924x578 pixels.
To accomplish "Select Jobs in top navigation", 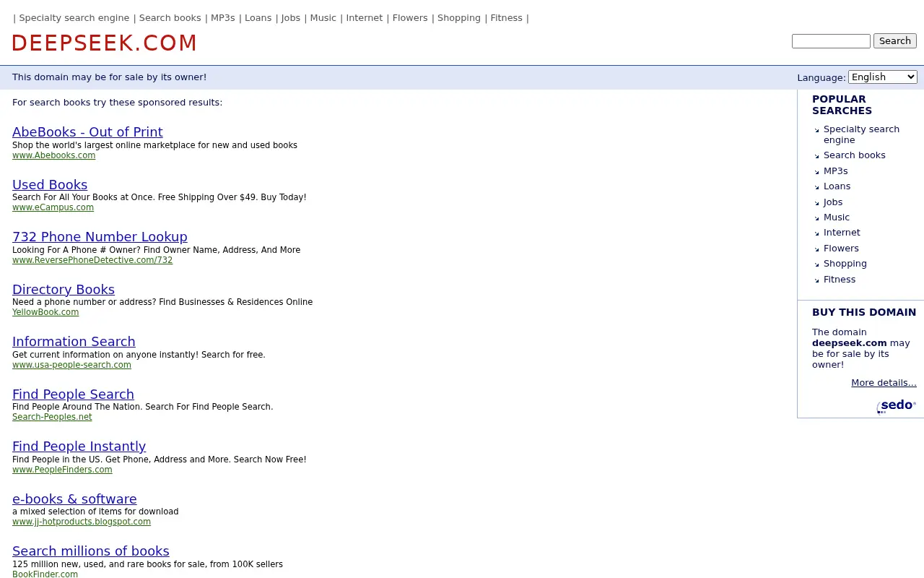I will point(290,18).
